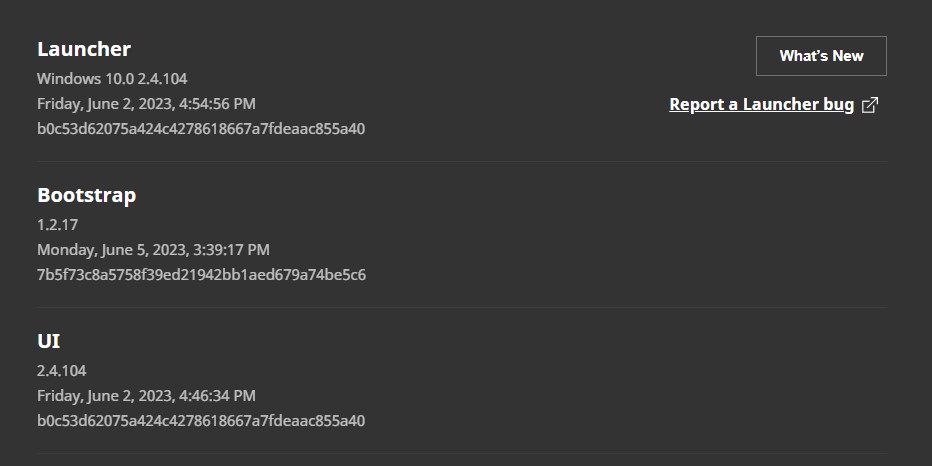Screen dimensions: 932x466
Task: Open the Report a Launcher bug link
Action: [761, 104]
